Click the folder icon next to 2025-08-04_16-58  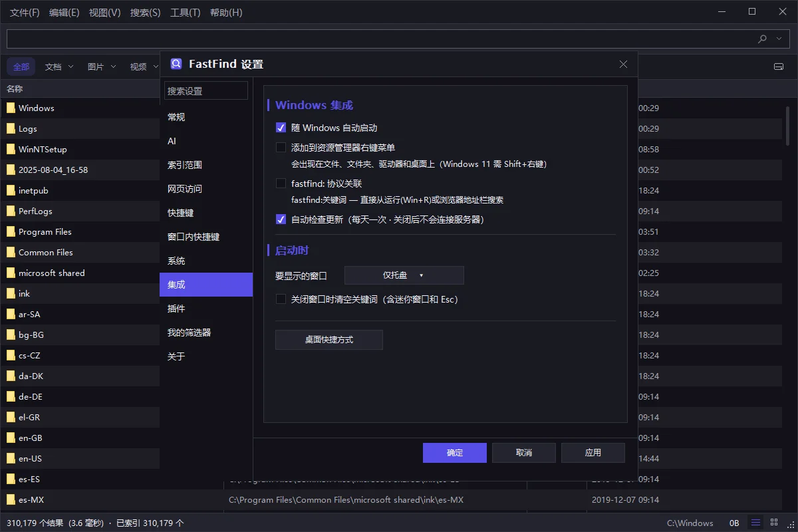click(x=11, y=170)
